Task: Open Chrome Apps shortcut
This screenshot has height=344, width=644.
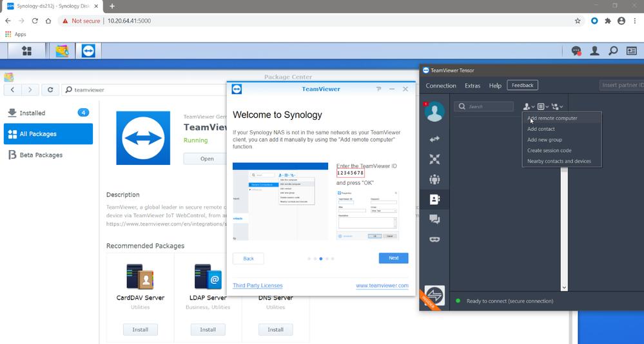Action: pyautogui.click(x=15, y=35)
